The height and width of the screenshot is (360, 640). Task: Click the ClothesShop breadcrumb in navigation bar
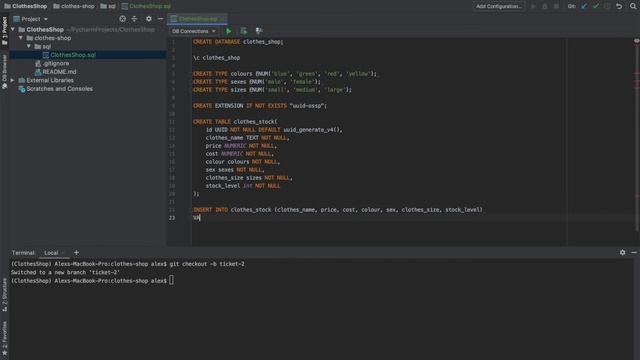pos(25,6)
